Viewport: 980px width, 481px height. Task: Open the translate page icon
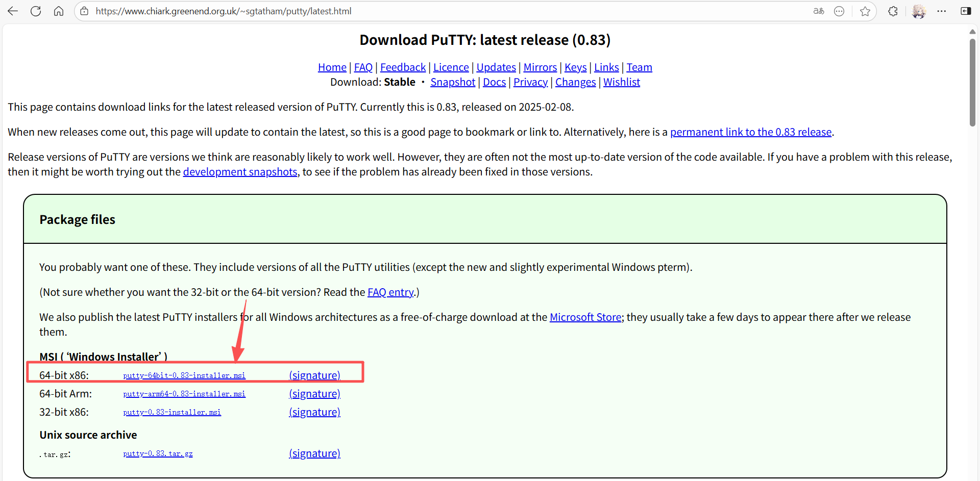click(819, 11)
